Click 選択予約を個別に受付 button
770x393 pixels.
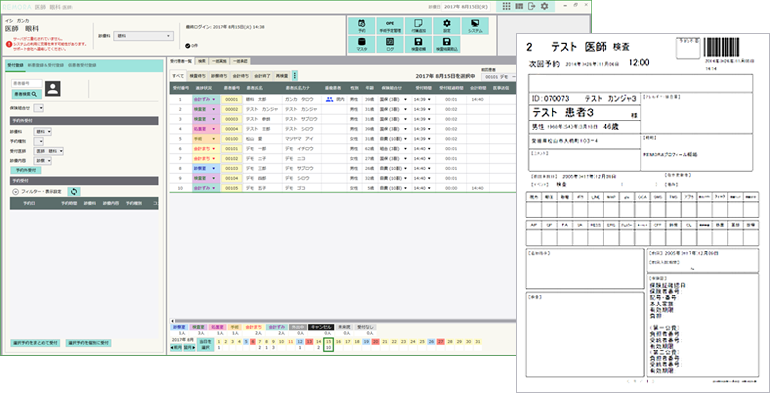point(88,343)
